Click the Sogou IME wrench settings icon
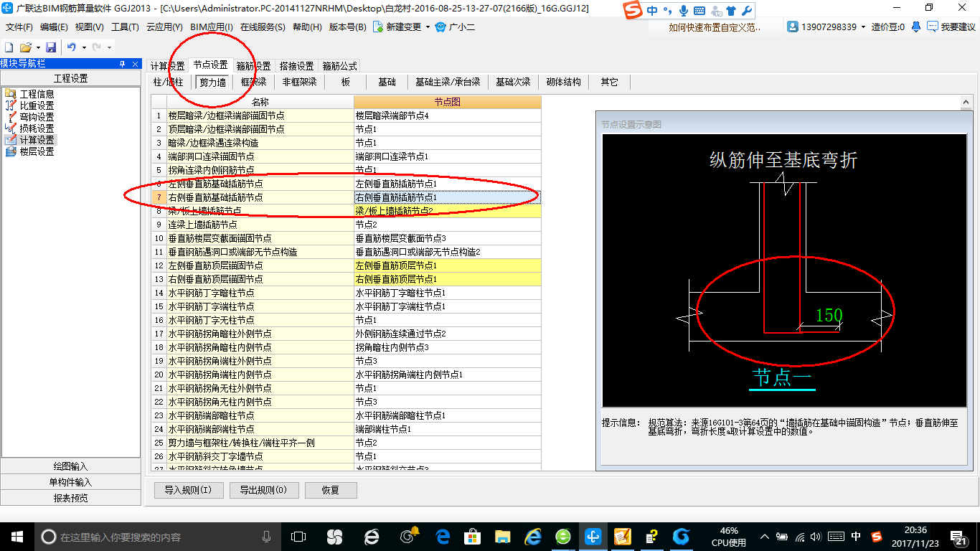 (x=746, y=11)
